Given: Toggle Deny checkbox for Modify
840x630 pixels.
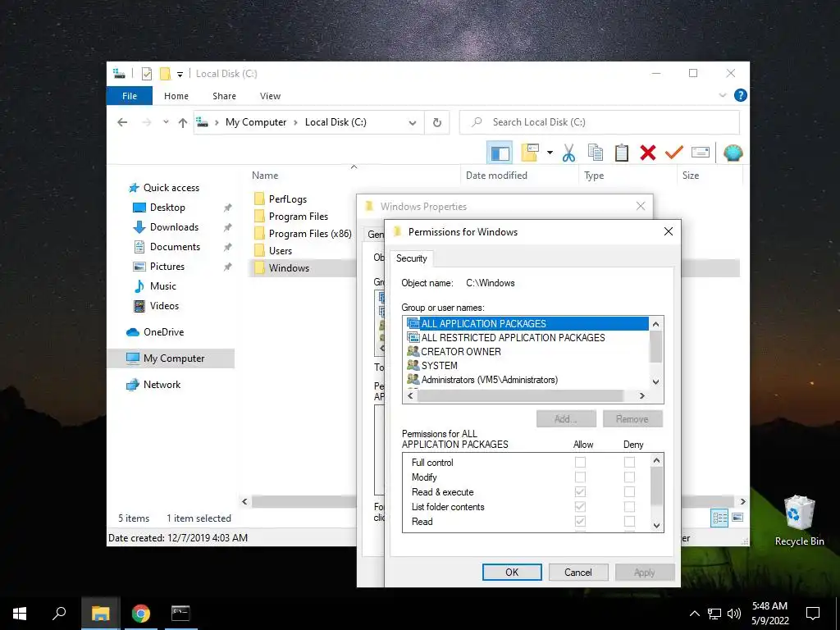Looking at the screenshot, I should pos(629,477).
